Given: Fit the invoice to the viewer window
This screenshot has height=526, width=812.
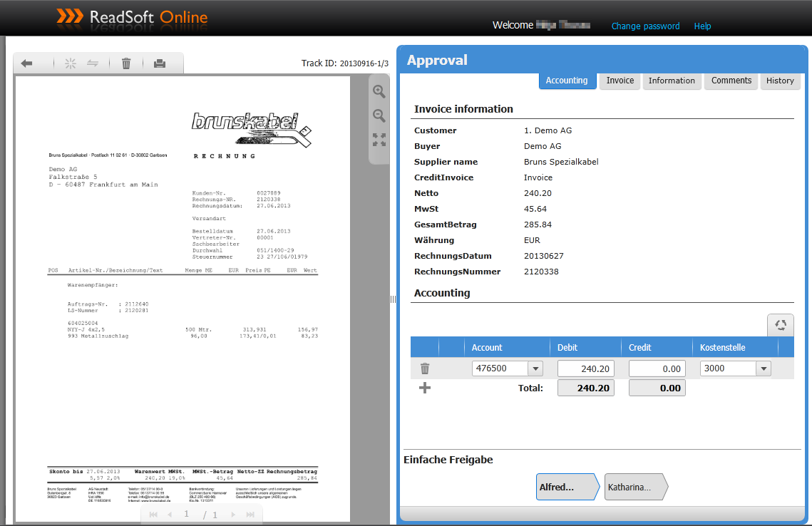Looking at the screenshot, I should (379, 140).
